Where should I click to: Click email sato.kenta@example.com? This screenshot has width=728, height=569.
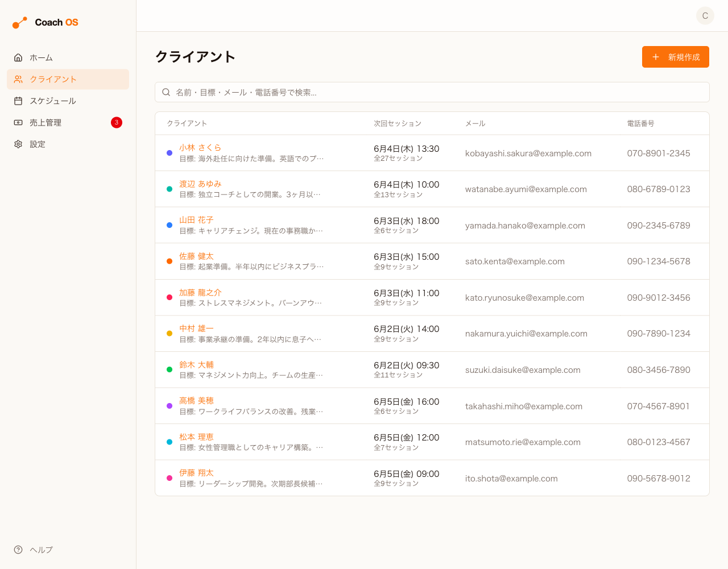pyautogui.click(x=515, y=261)
